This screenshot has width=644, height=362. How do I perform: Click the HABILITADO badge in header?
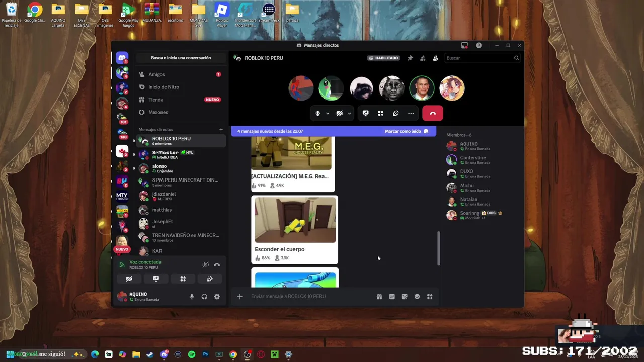[384, 58]
